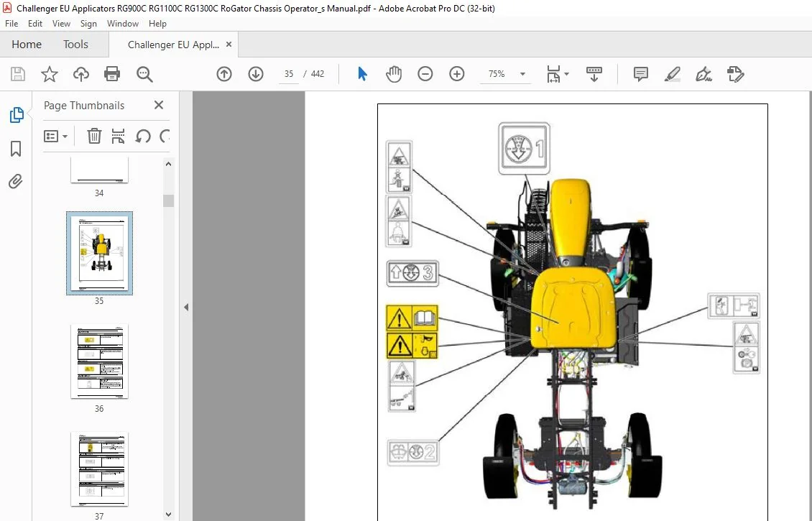The image size is (812, 521).
Task: Collapse the navigation pane arrow
Action: coord(186,307)
